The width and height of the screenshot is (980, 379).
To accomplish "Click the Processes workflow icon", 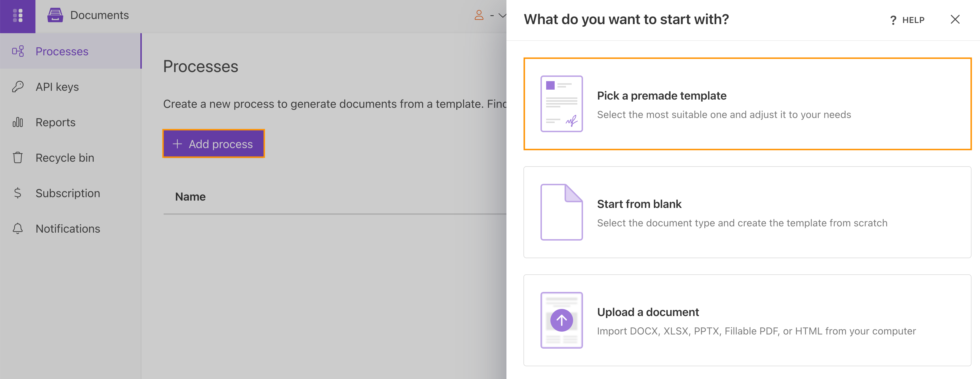I will 18,51.
